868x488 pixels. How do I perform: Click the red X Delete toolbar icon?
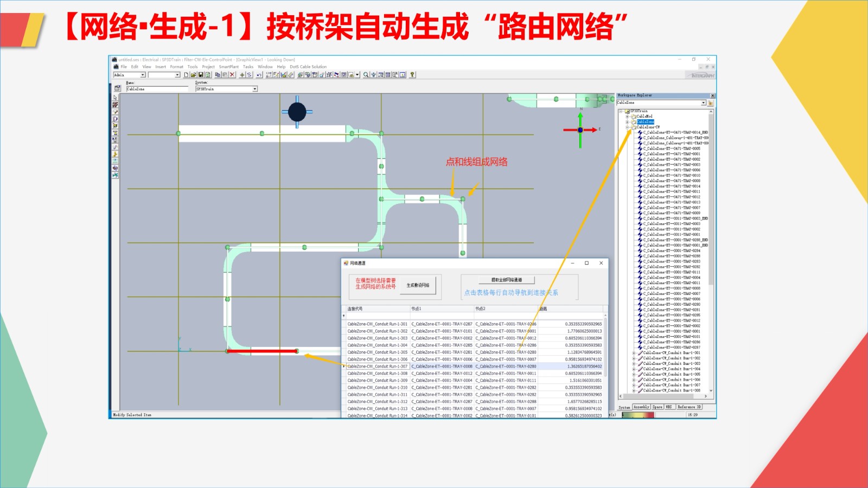click(232, 75)
